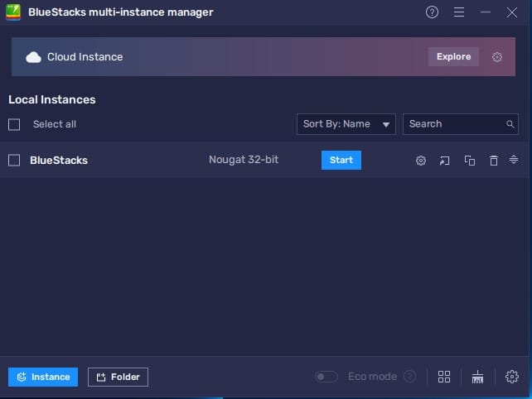Click the Cloud Instance cloud icon
The image size is (532, 399).
[x=34, y=57]
